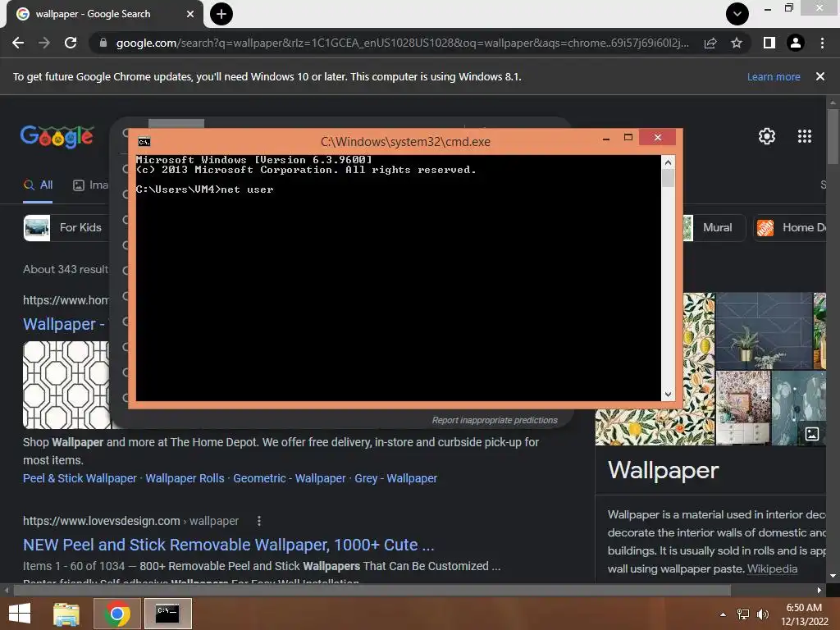Open the Grey - Wallpaper link

point(396,478)
